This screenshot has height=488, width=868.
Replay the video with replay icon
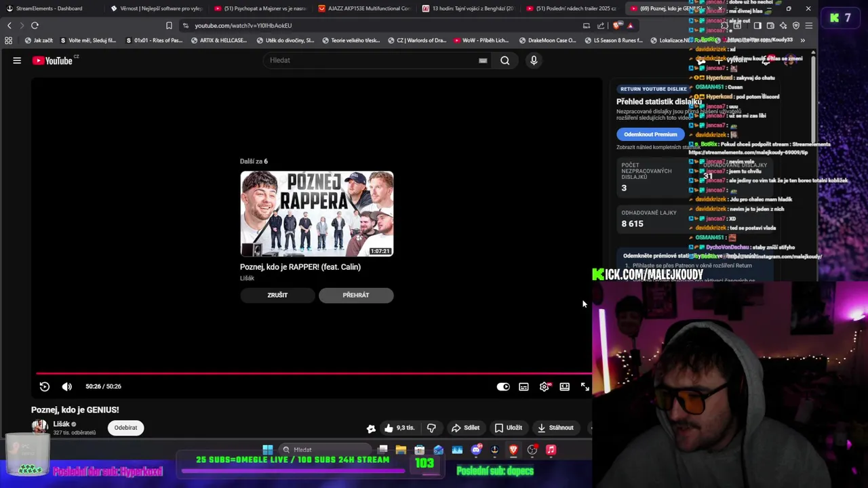pyautogui.click(x=45, y=386)
